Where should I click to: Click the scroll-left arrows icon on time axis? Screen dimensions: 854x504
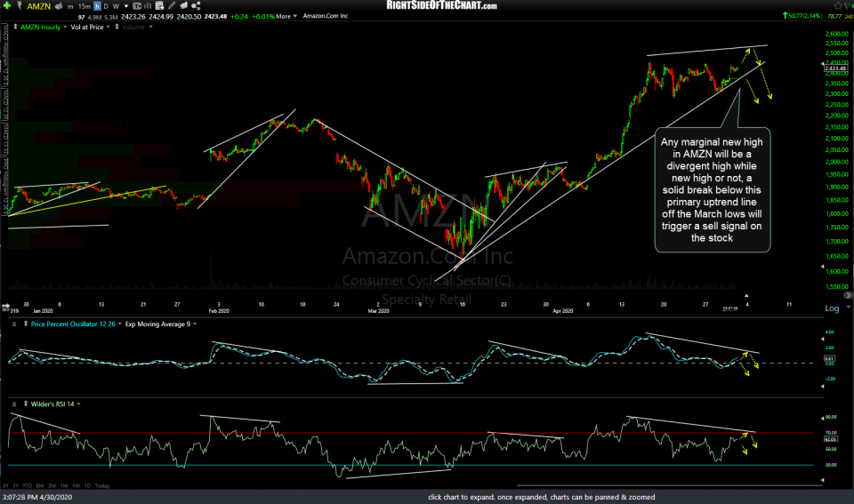6,307
